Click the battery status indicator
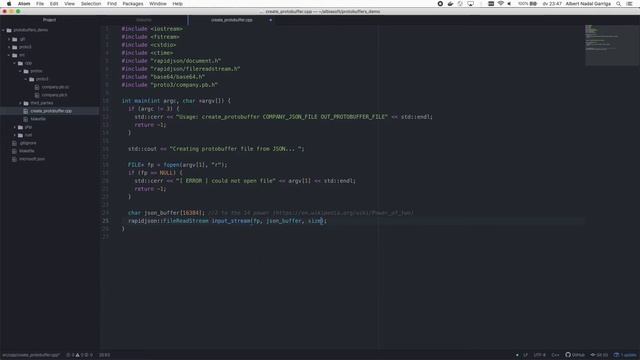 coord(527,4)
